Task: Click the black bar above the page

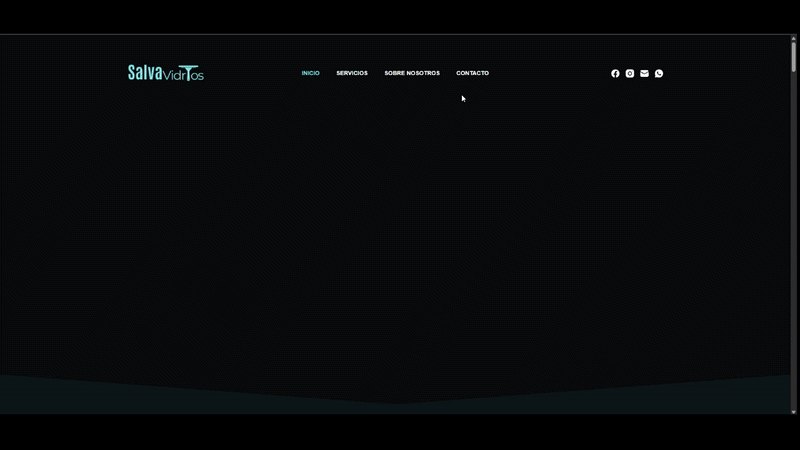Action: 400,16
